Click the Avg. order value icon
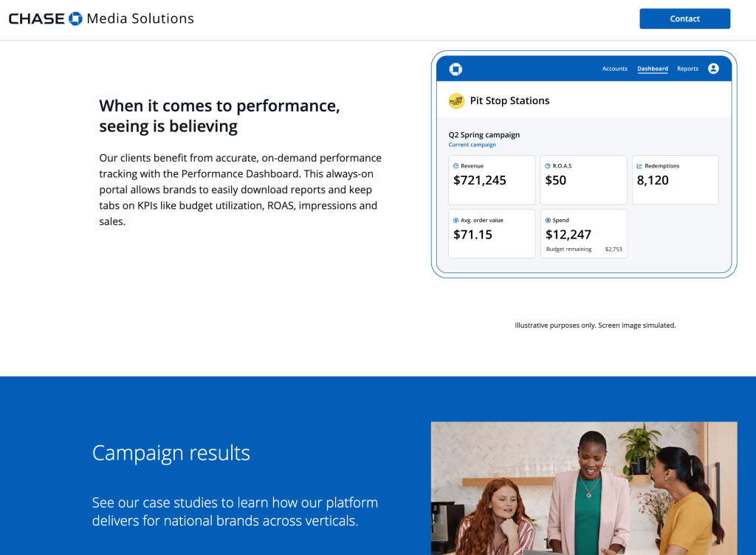Viewport: 756px width, 555px height. point(456,220)
